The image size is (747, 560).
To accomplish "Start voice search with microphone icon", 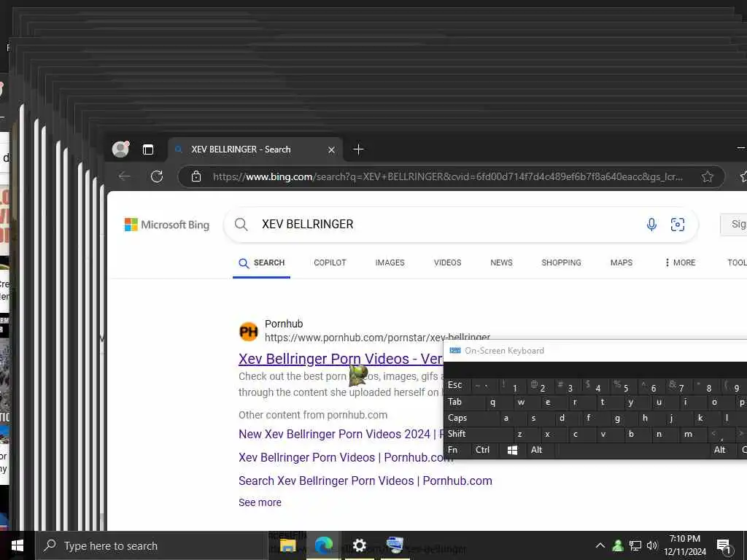I will pos(651,225).
